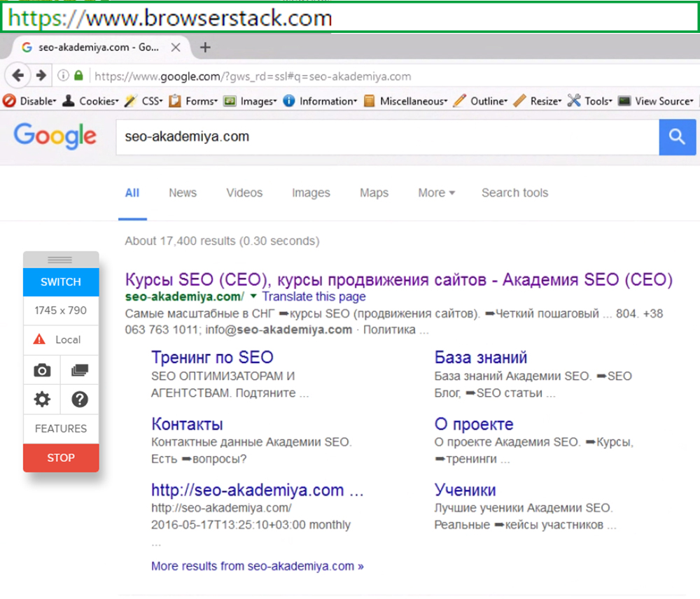Click the About 17,400 results text

pos(223,241)
